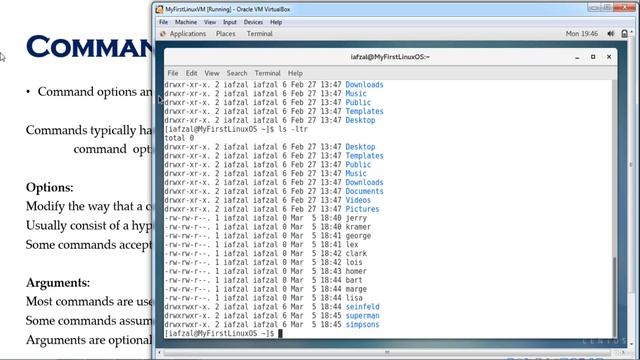Click the 'bart' file name

(x=354, y=280)
